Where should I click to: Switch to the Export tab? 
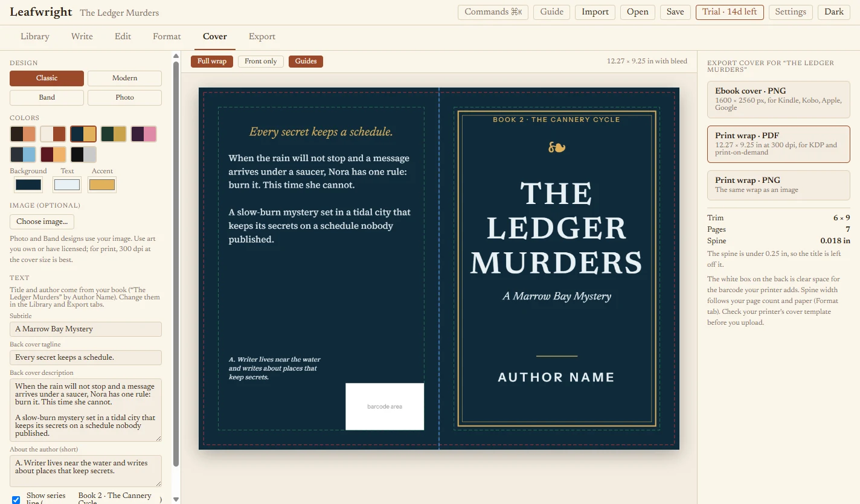[x=262, y=37]
